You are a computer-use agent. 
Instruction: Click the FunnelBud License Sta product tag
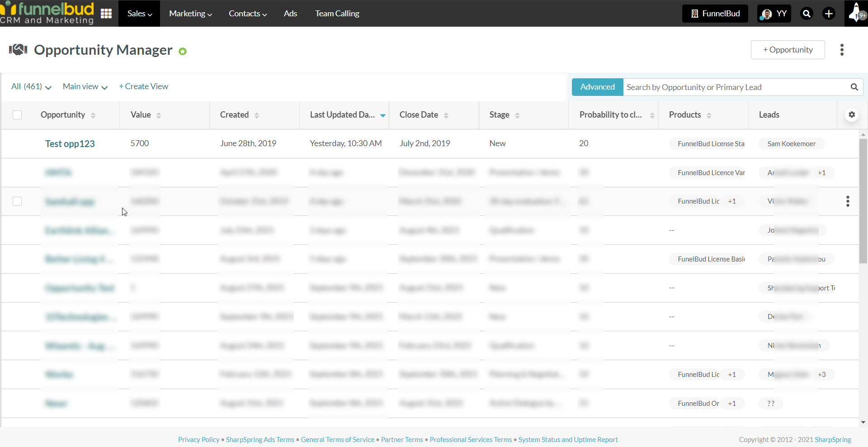pos(707,144)
